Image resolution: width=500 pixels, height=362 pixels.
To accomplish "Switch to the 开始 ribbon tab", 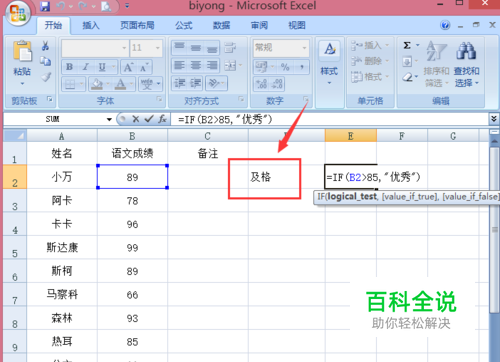I will 53,25.
